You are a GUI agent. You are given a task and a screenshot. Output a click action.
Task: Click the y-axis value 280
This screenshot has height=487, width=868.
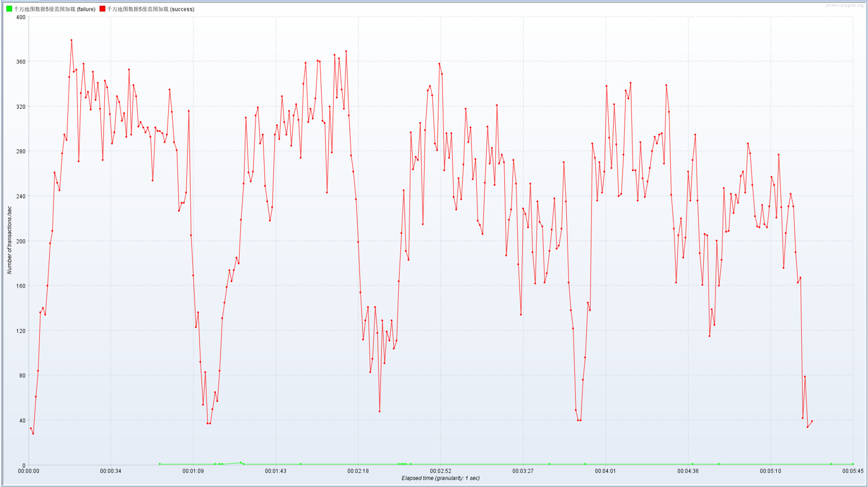pos(21,151)
